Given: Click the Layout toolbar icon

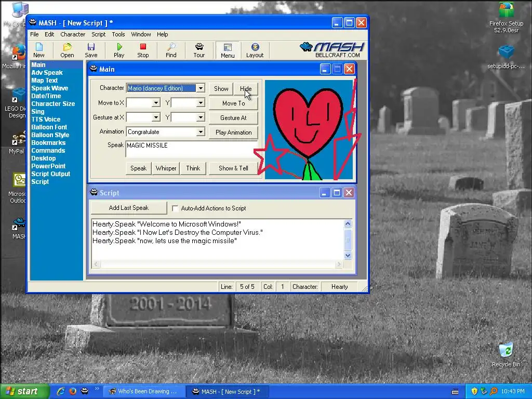Looking at the screenshot, I should click(255, 50).
